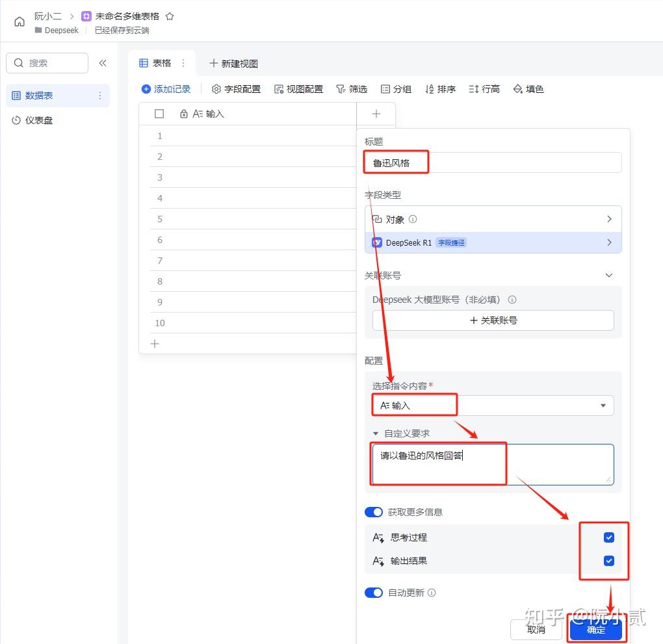Click the lock icon in 输入 column header

(x=183, y=114)
